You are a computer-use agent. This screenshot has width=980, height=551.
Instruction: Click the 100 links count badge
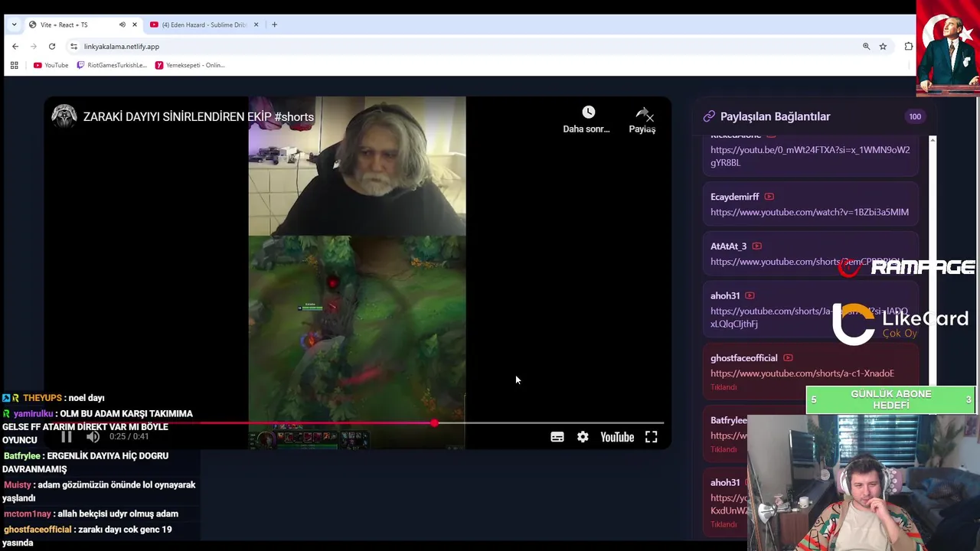(915, 116)
